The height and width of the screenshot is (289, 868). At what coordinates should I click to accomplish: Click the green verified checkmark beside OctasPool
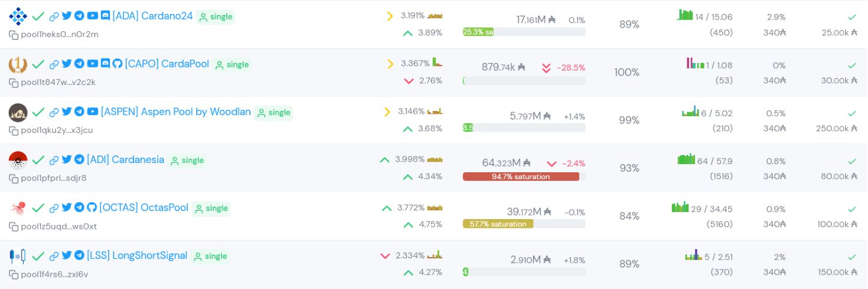pos(38,208)
